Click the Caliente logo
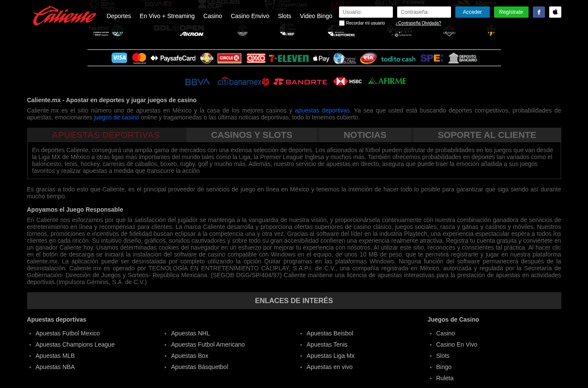588x388 pixels. pyautogui.click(x=65, y=16)
